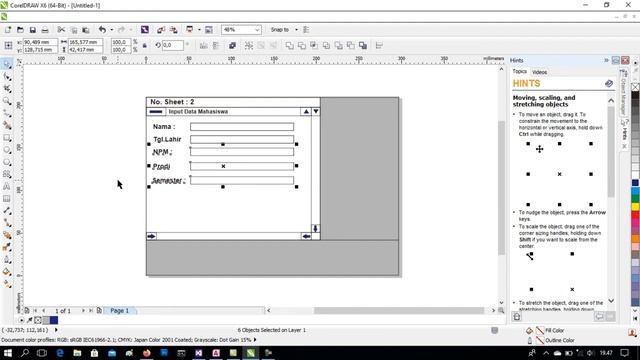Paste from clipboard using the toolbar

point(86,30)
